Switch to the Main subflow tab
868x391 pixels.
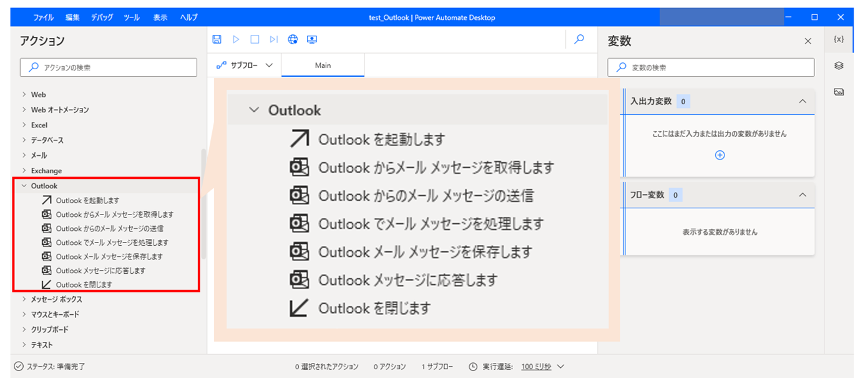(x=323, y=64)
